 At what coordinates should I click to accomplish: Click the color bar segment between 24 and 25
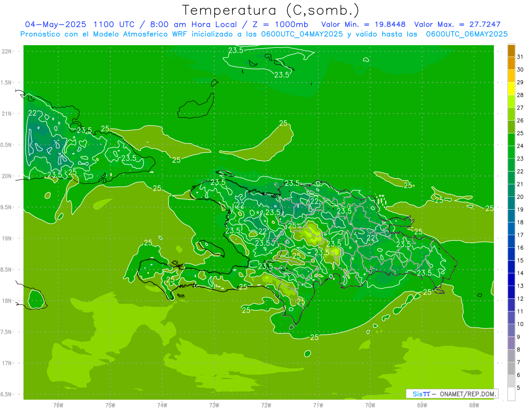pos(511,140)
